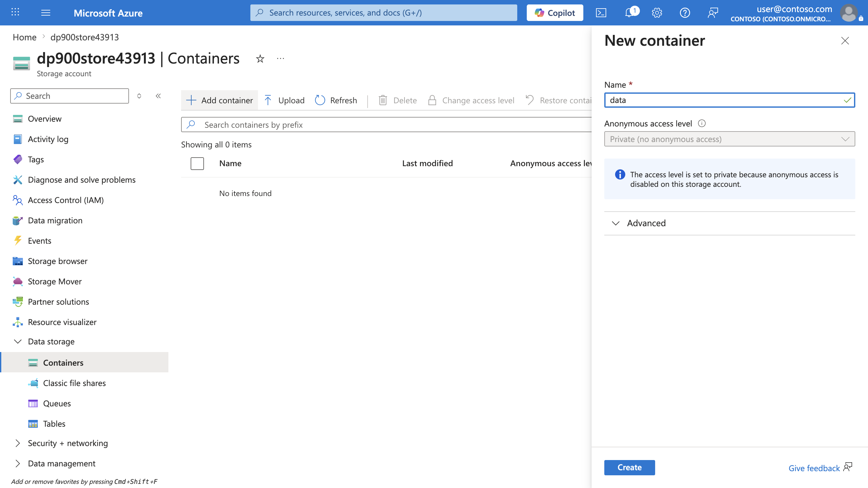The image size is (868, 488).
Task: Select Containers in the sidebar
Action: (84, 363)
